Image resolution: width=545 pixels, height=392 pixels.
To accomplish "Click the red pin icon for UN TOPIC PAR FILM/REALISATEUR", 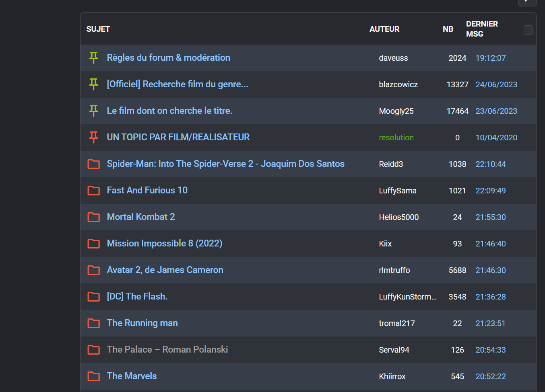I will tap(93, 138).
